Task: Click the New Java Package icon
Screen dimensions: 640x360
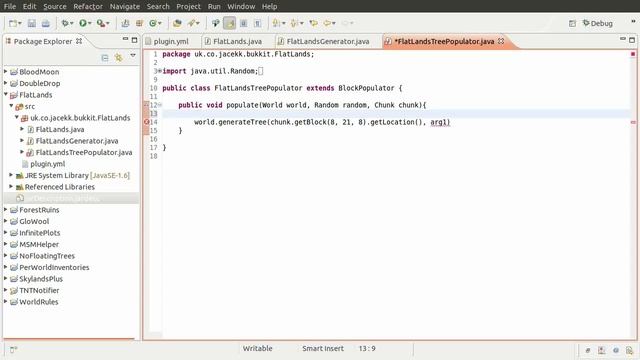Action: pos(139,23)
